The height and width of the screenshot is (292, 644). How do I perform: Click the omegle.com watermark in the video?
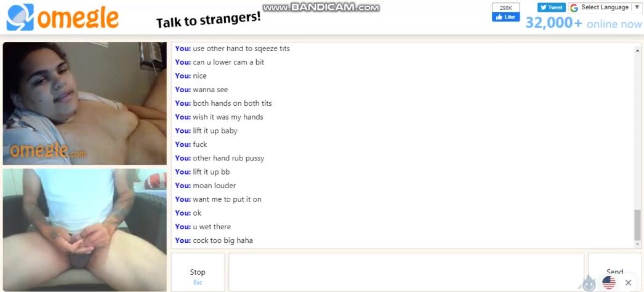click(47, 151)
